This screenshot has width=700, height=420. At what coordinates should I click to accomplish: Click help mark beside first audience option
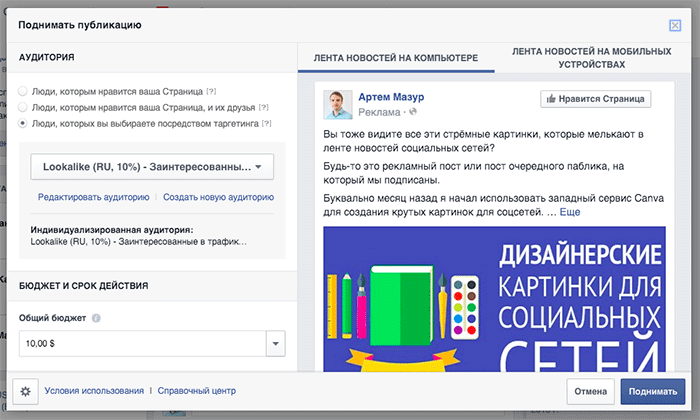click(x=211, y=91)
